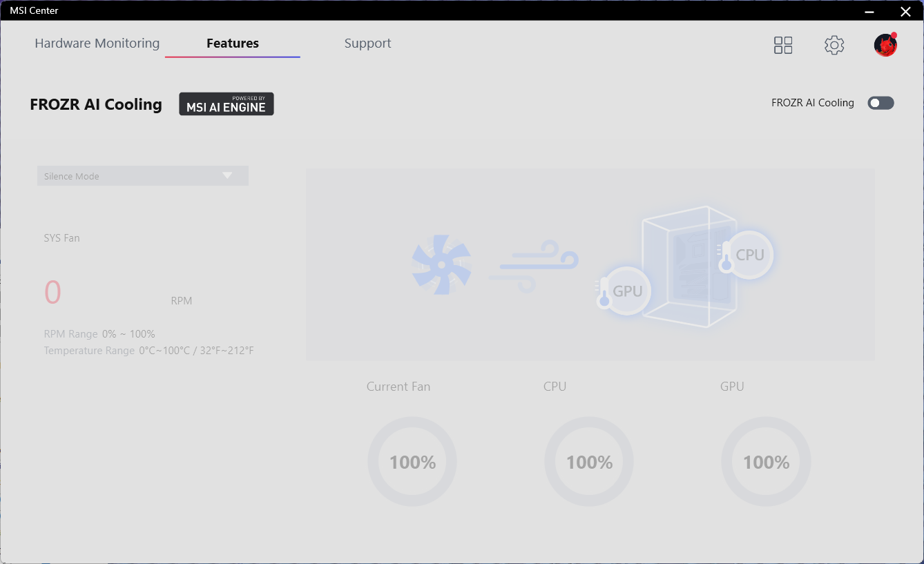Enable the FROZR AI Cooling switch
The height and width of the screenshot is (564, 924).
(880, 103)
